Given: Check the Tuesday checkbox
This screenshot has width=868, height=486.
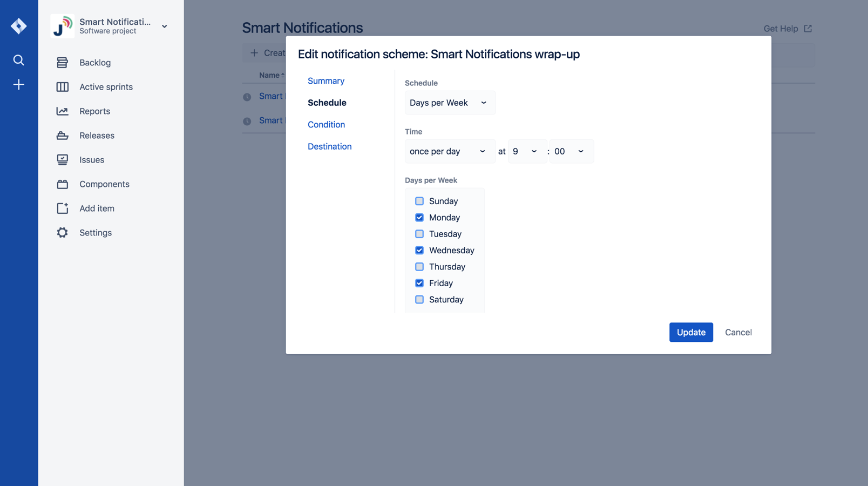Looking at the screenshot, I should tap(419, 234).
